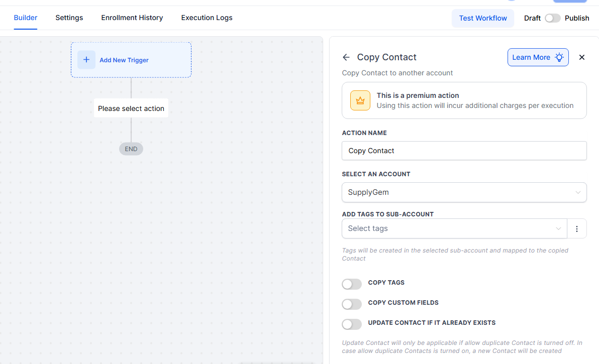Switch the workflow from Draft to Publish
Image resolution: width=599 pixels, height=364 pixels.
point(552,18)
